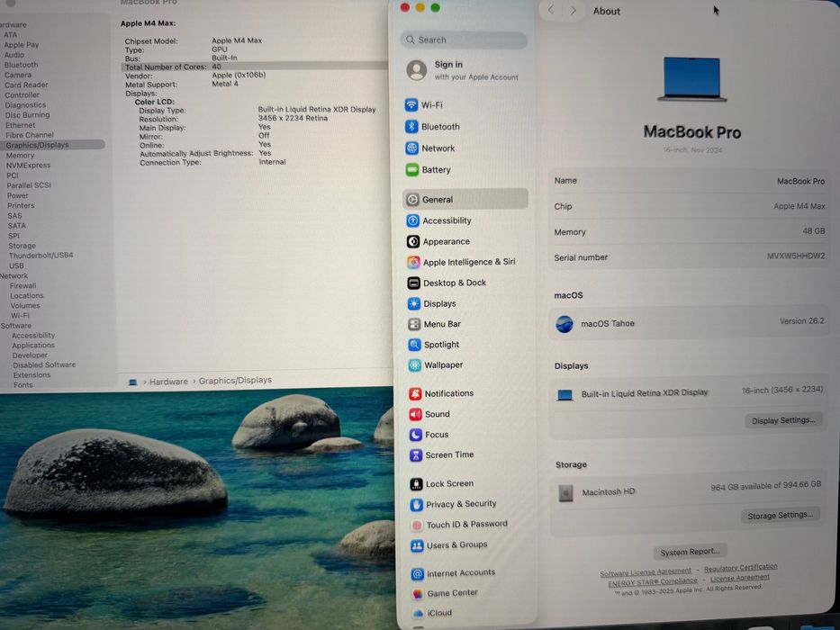This screenshot has width=840, height=630.
Task: Open the Internet Accounts icon
Action: point(418,574)
